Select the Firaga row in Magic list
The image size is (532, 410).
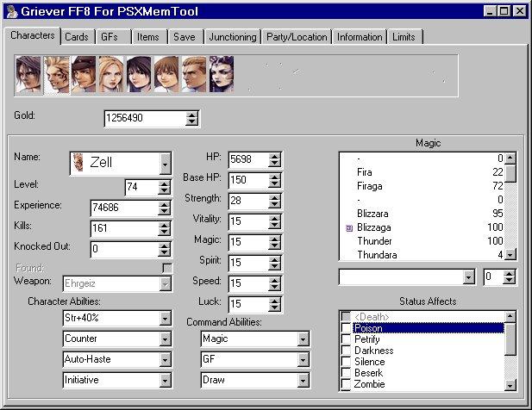click(422, 186)
